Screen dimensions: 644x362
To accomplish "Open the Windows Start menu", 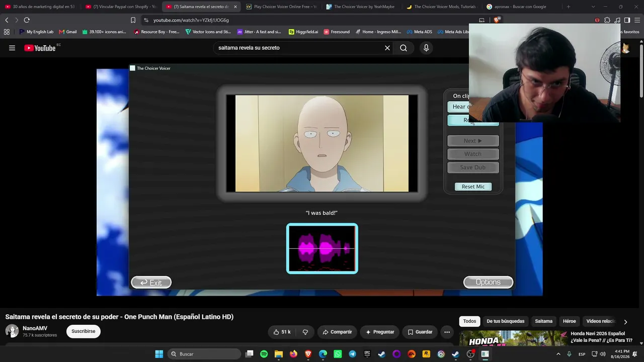I will tap(159, 354).
